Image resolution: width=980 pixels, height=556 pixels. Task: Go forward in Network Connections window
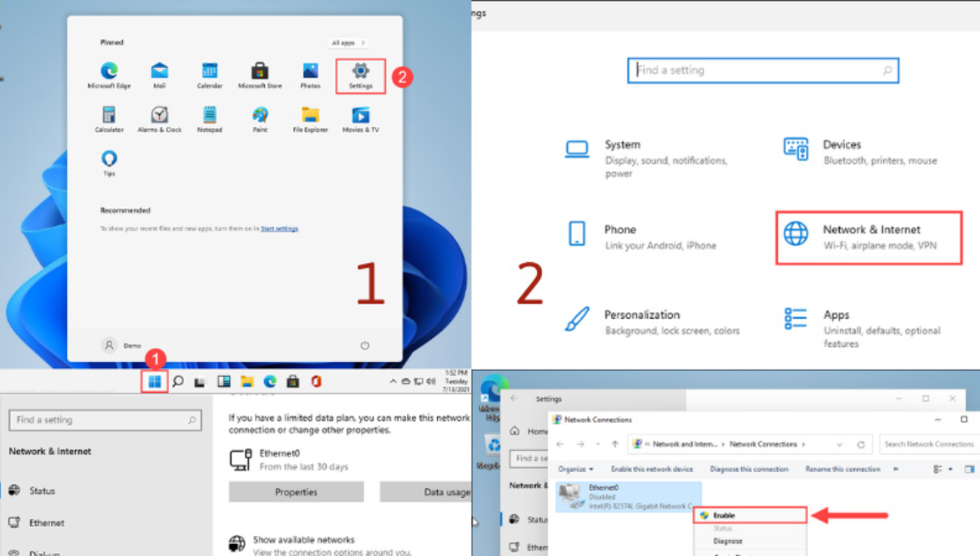coord(581,444)
